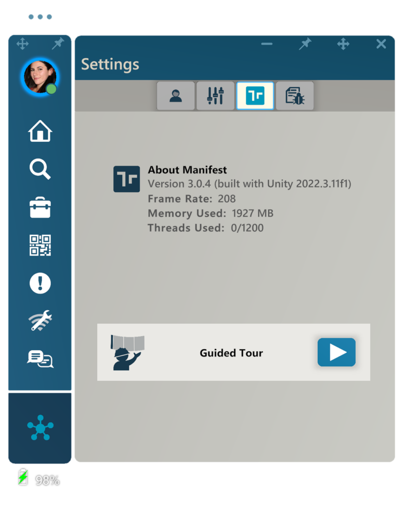Open the chat messages icon
The height and width of the screenshot is (532, 406).
pos(40,359)
